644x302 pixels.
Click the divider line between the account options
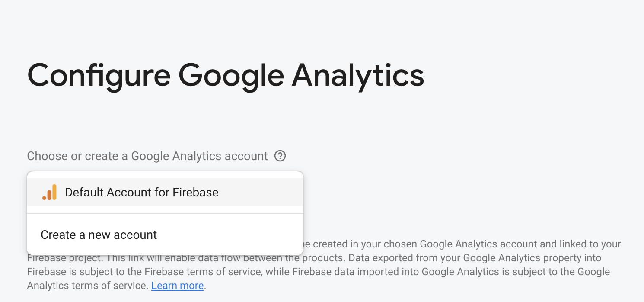(165, 213)
